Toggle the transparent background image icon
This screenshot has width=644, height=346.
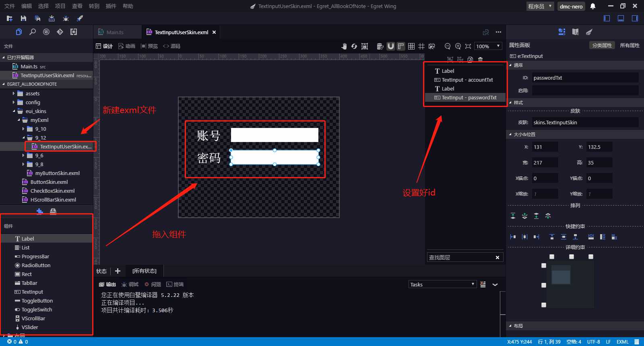432,46
